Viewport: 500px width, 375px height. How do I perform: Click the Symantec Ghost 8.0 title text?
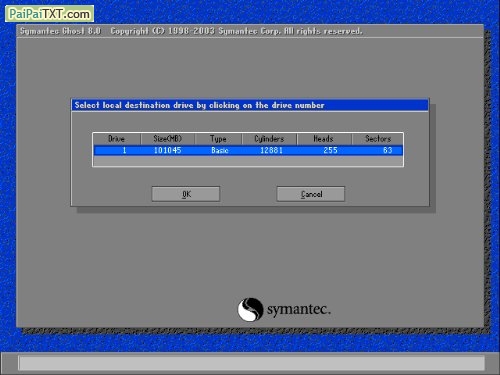[x=60, y=31]
